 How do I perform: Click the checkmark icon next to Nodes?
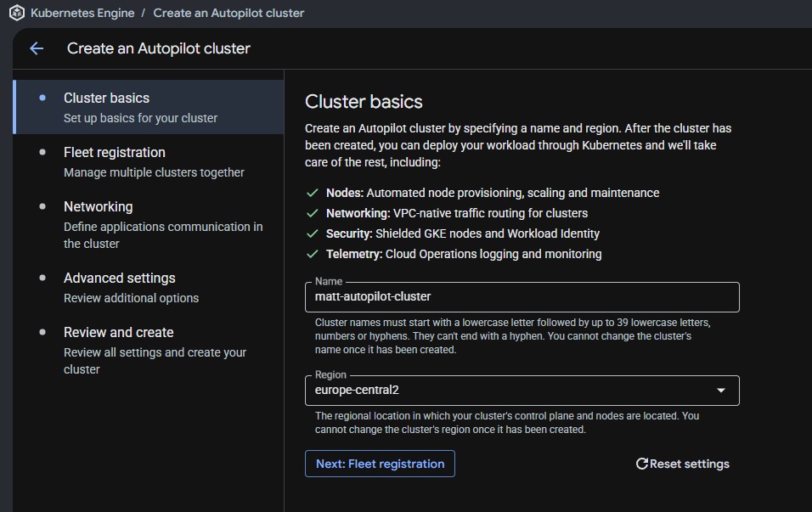click(313, 193)
